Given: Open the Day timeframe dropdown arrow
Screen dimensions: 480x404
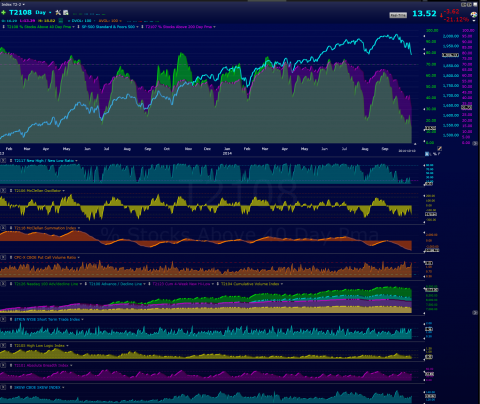Looking at the screenshot, I should click(x=50, y=13).
